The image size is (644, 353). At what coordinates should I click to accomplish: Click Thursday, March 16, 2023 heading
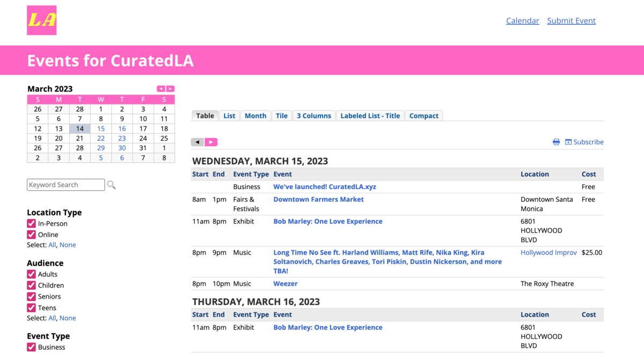[256, 302]
